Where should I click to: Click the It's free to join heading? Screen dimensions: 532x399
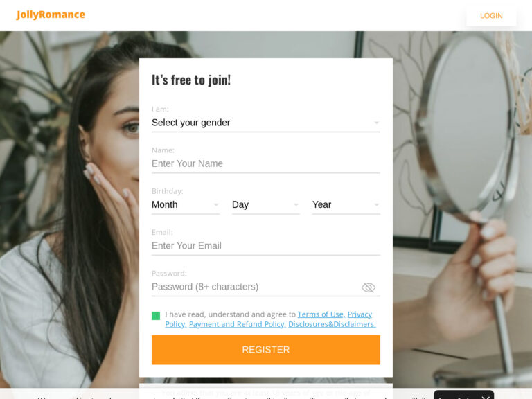191,80
